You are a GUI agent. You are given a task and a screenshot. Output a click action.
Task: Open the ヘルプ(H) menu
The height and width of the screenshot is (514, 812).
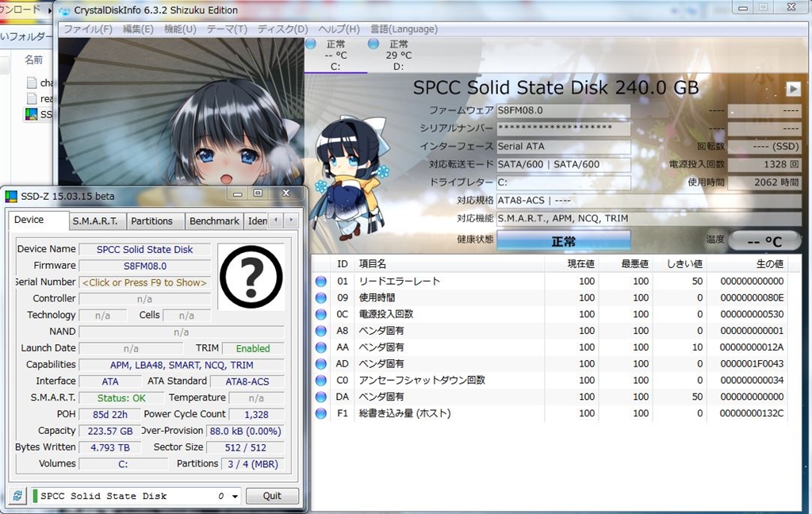[339, 29]
